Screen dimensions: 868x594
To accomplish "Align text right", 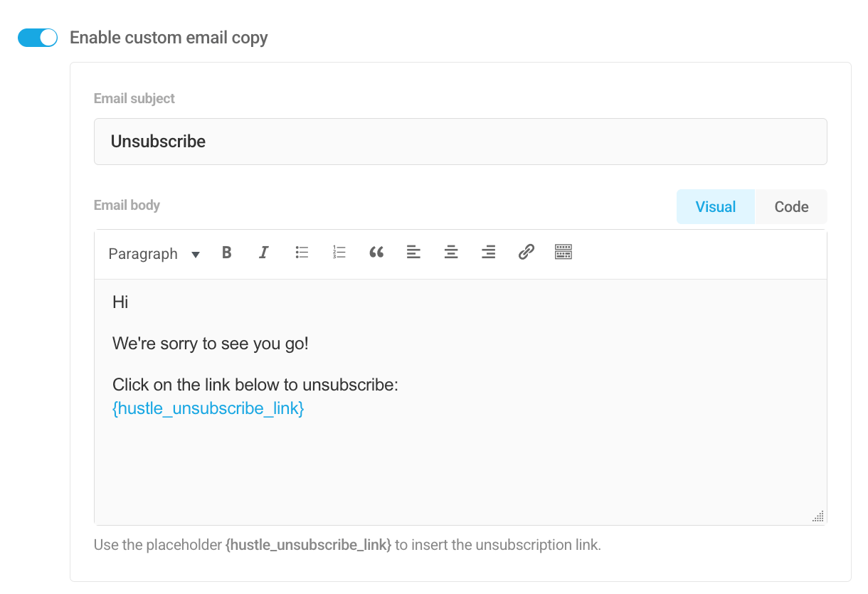I will tap(488, 252).
